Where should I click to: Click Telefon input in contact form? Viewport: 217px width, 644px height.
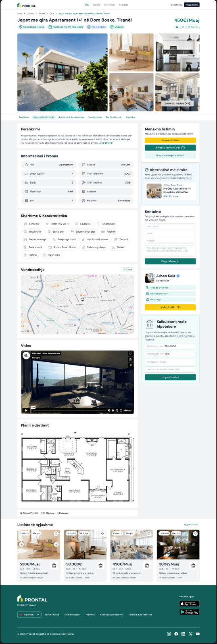coord(170,240)
